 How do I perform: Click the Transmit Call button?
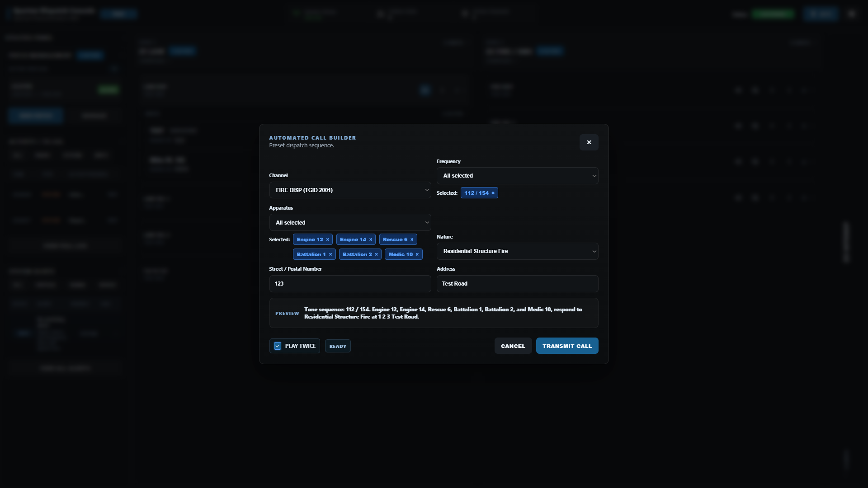(x=567, y=346)
